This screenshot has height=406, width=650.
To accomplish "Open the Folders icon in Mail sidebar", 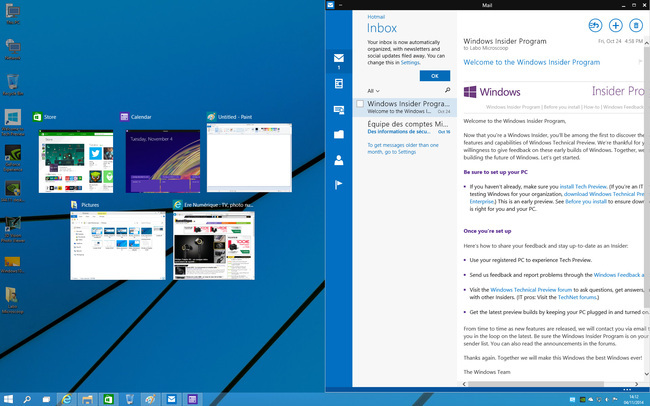I will [x=339, y=134].
